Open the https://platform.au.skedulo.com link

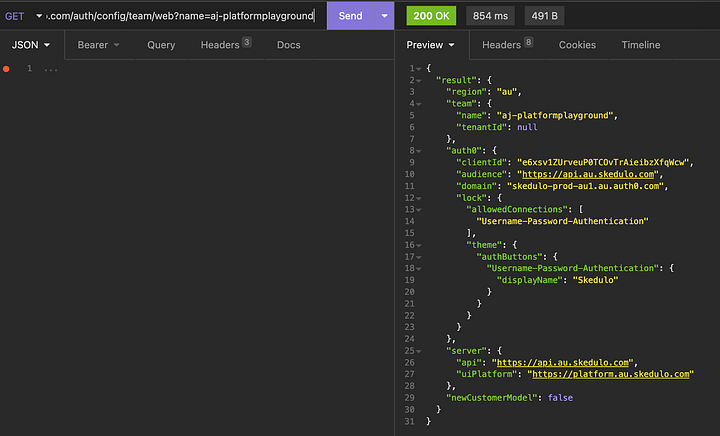(x=611, y=374)
